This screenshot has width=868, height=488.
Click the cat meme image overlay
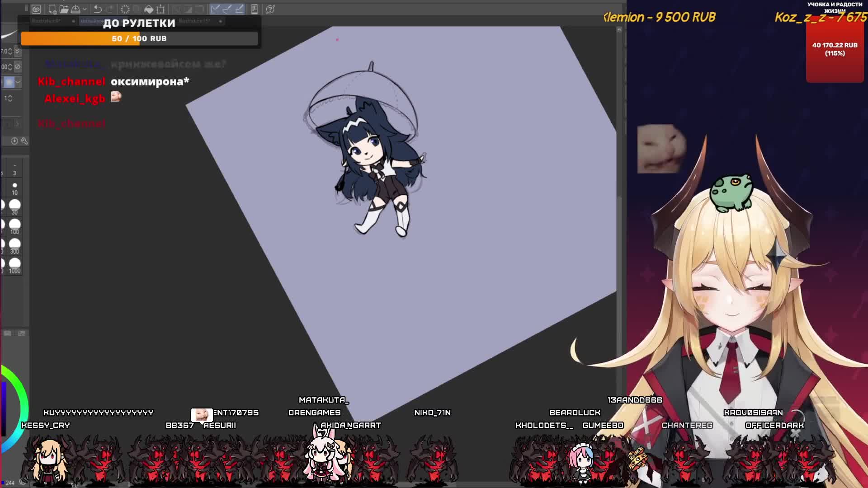[662, 149]
